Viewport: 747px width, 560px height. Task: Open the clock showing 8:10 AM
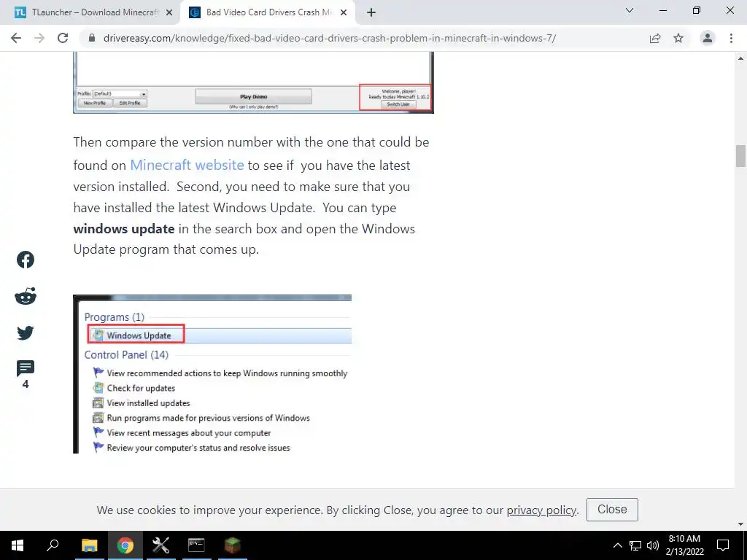[x=684, y=545]
